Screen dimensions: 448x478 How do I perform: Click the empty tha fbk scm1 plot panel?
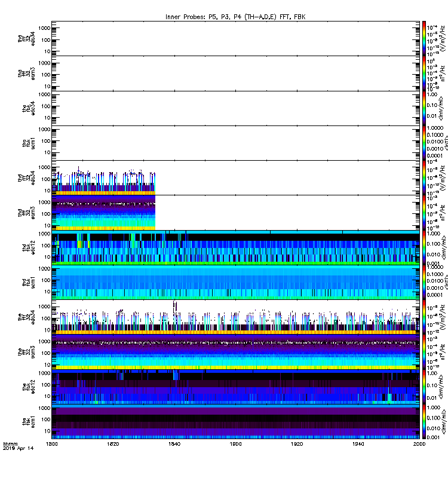pyautogui.click(x=235, y=143)
